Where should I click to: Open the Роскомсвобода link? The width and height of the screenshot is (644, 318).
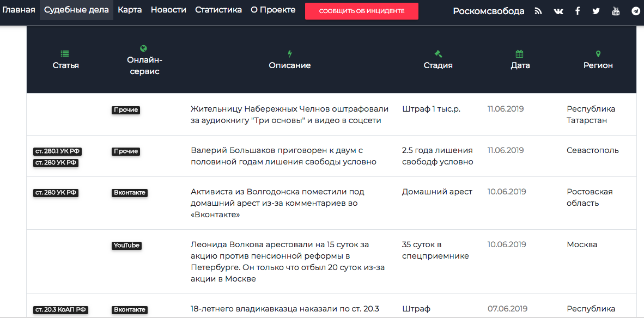488,11
